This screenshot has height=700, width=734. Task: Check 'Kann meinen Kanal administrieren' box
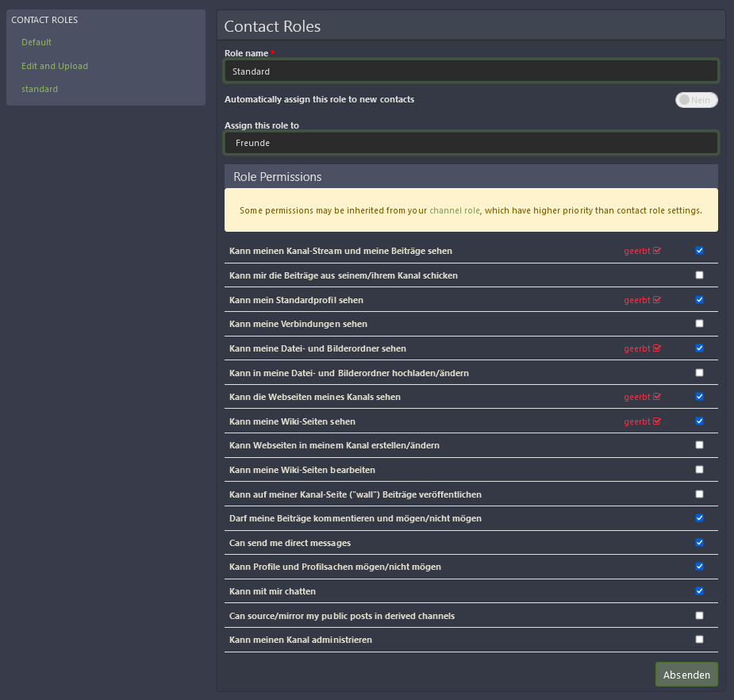point(699,640)
